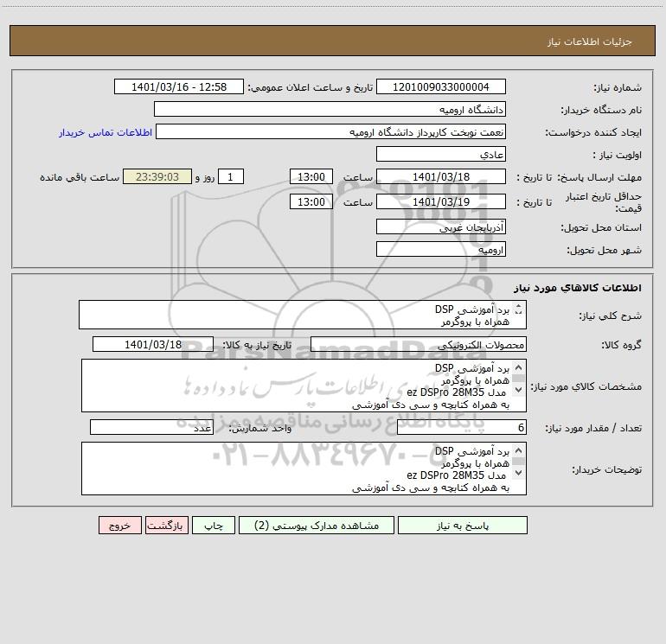Click price validity time 13:00 field
Screen dimensions: 666x644
[311, 201]
